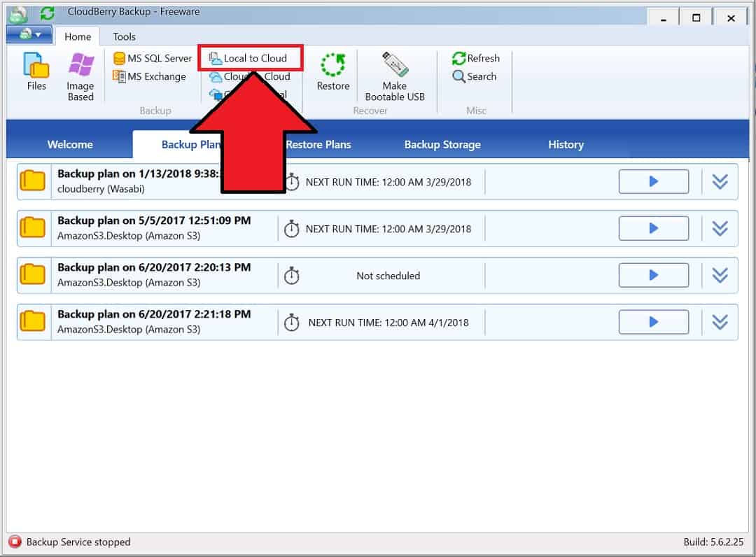This screenshot has width=756, height=557.
Task: Click 'NEXT RUN TIME: 12:00 AM 4/1/2018' text
Action: point(388,323)
